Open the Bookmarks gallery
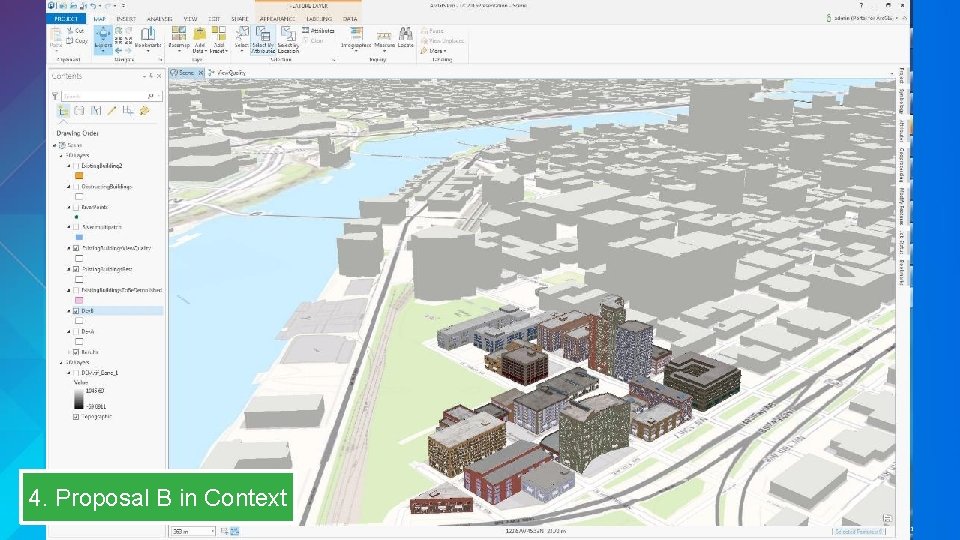Image resolution: width=960 pixels, height=540 pixels. (148, 38)
